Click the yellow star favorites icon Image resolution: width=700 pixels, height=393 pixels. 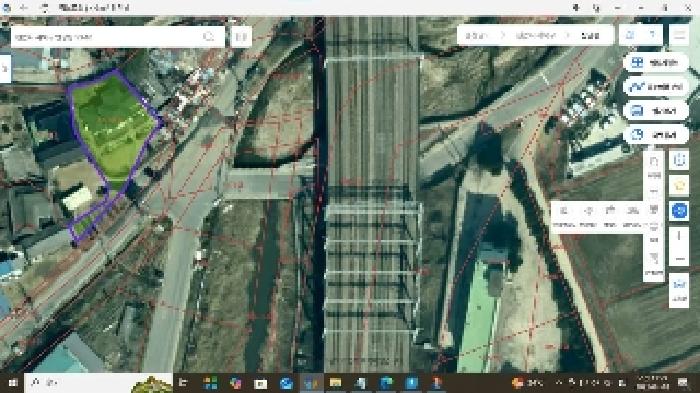tap(679, 185)
